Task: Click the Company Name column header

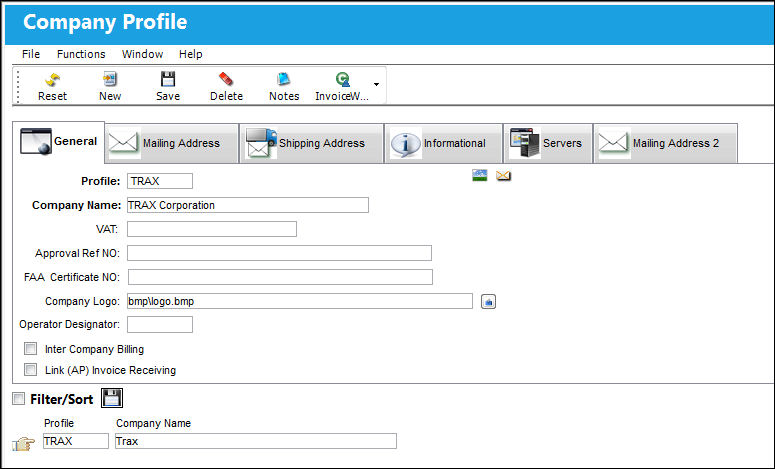Action: point(153,423)
